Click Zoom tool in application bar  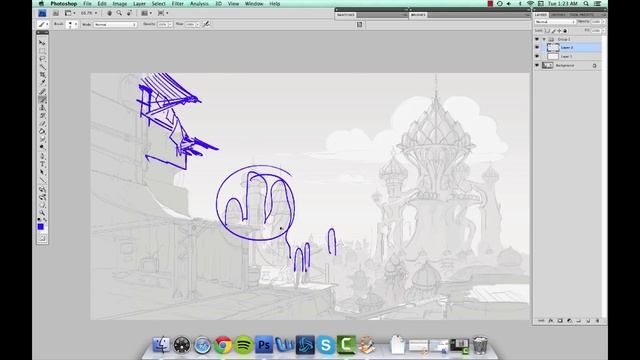tap(119, 13)
